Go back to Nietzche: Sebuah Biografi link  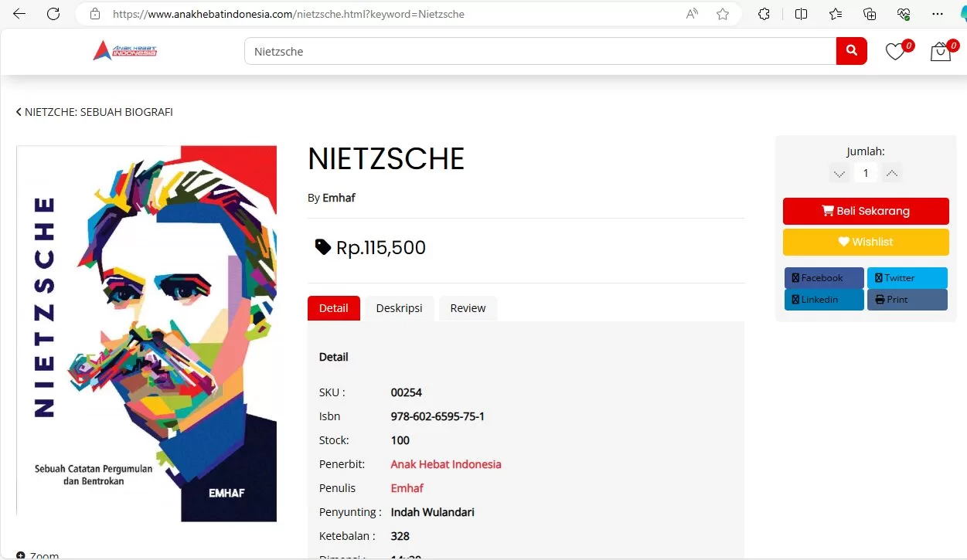click(x=94, y=112)
